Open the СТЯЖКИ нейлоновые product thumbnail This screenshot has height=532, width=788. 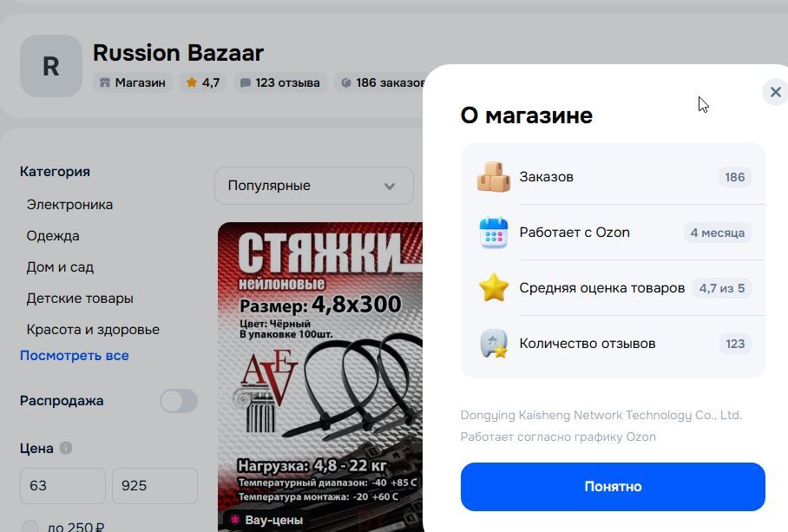[320, 377]
